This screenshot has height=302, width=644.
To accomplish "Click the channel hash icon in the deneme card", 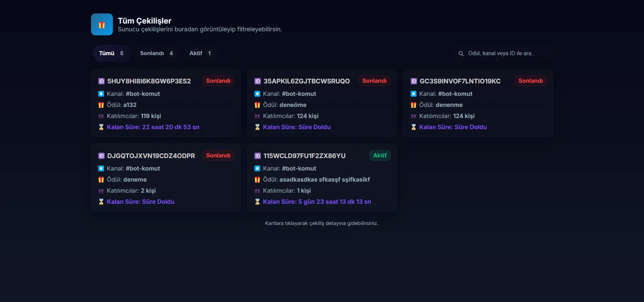I will (101, 168).
